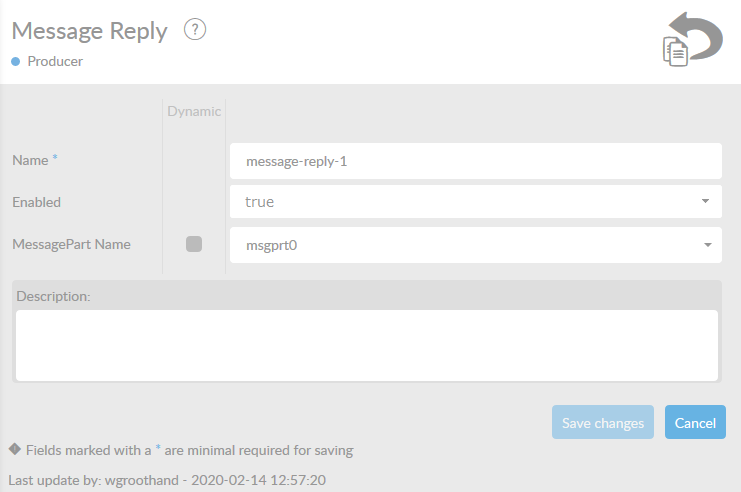The width and height of the screenshot is (741, 492).
Task: Focus the Name field containing message-reply-1
Action: point(475,160)
